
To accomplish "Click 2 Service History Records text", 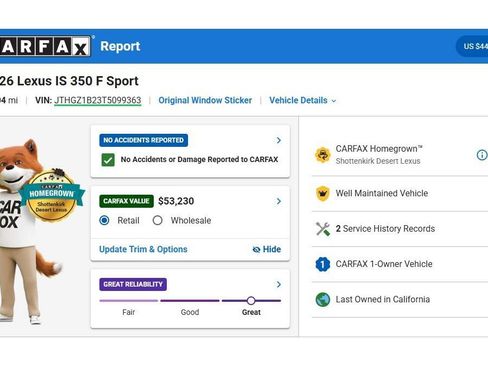I will 385,229.
